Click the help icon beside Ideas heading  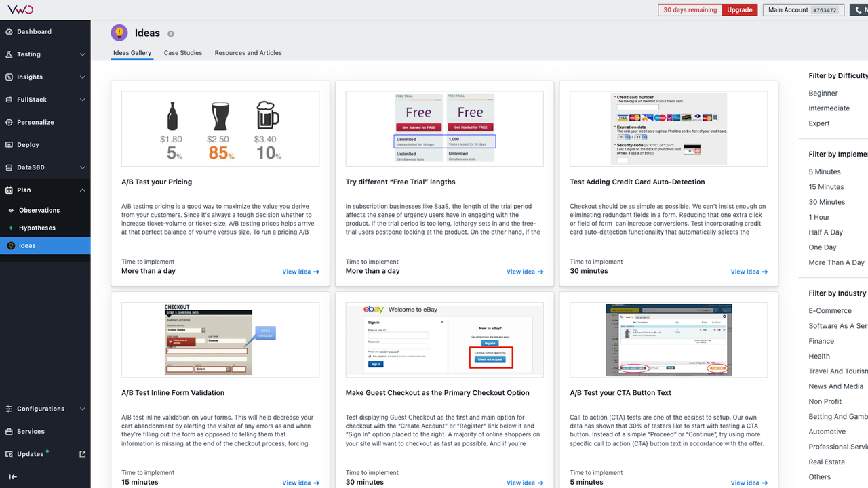(x=171, y=34)
